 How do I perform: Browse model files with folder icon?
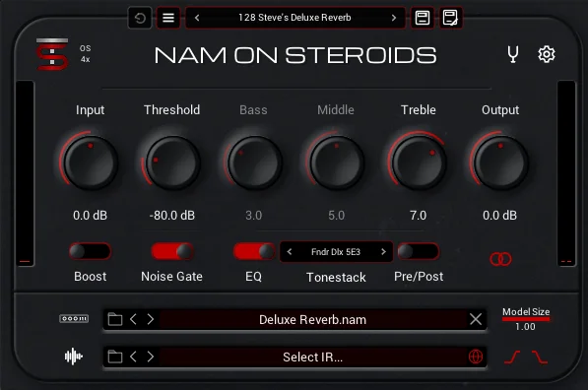tap(115, 319)
